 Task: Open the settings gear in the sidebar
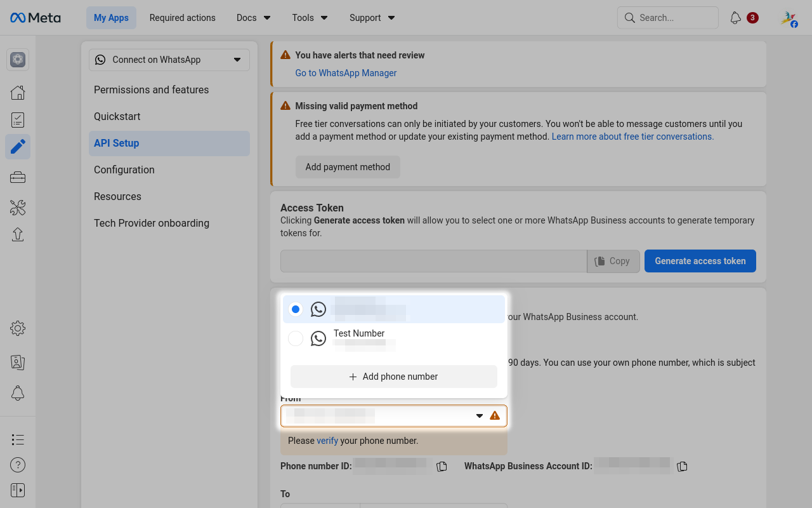tap(18, 328)
